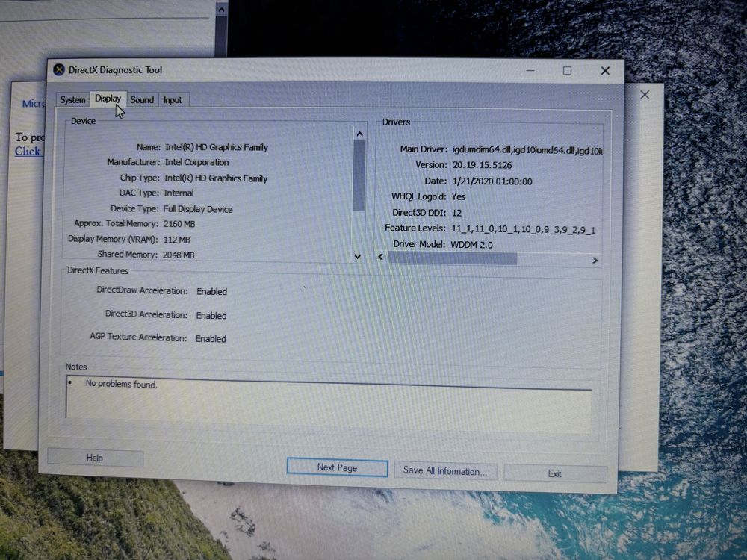Select 'Intel Corporation' manufacturer value
The image size is (747, 560).
[196, 162]
